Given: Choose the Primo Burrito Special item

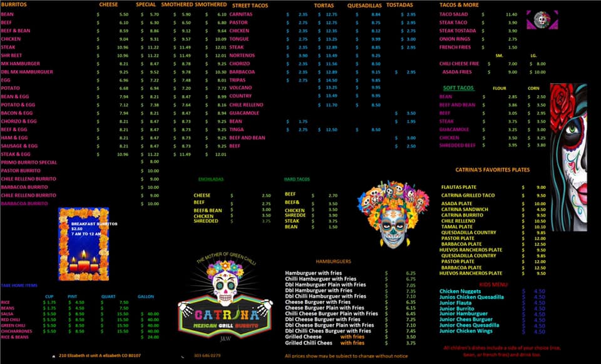Looking at the screenshot, I should (x=29, y=162).
